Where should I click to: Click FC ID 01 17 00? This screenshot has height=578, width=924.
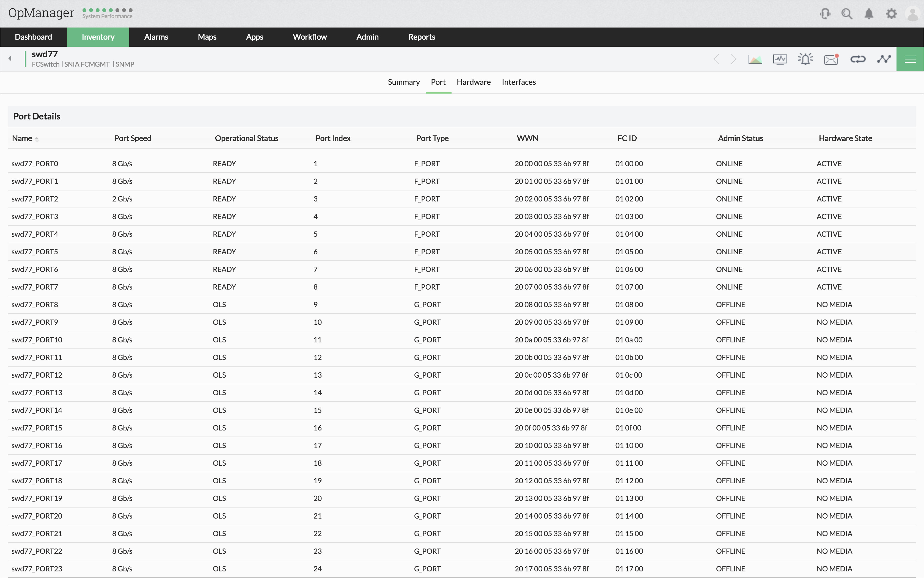pyautogui.click(x=629, y=568)
